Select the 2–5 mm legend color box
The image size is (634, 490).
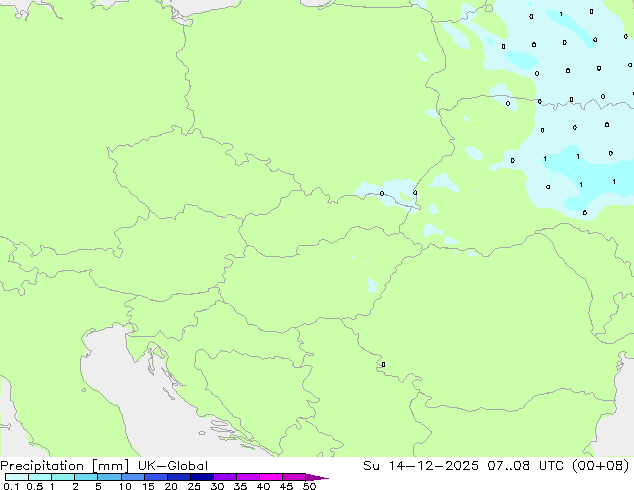point(86,477)
